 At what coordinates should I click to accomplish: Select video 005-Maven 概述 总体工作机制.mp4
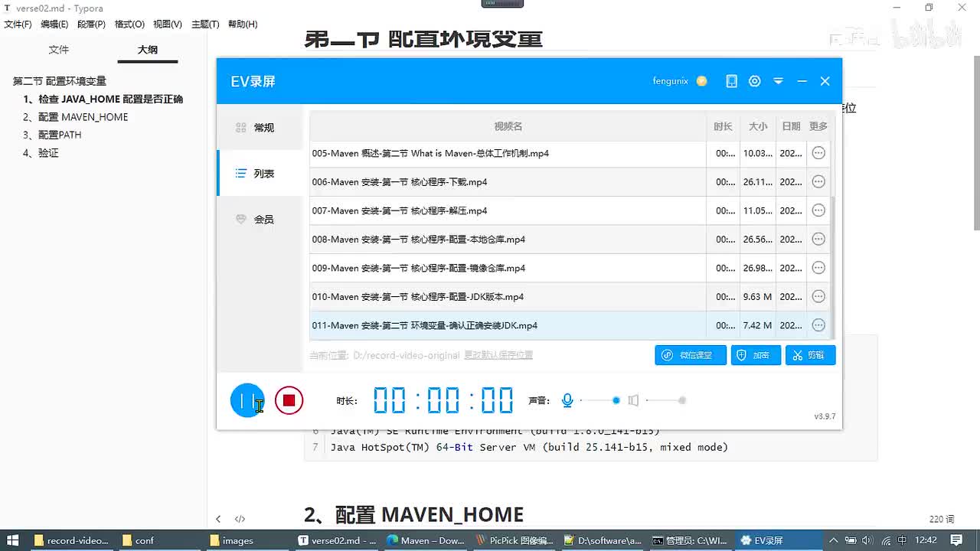(x=570, y=153)
